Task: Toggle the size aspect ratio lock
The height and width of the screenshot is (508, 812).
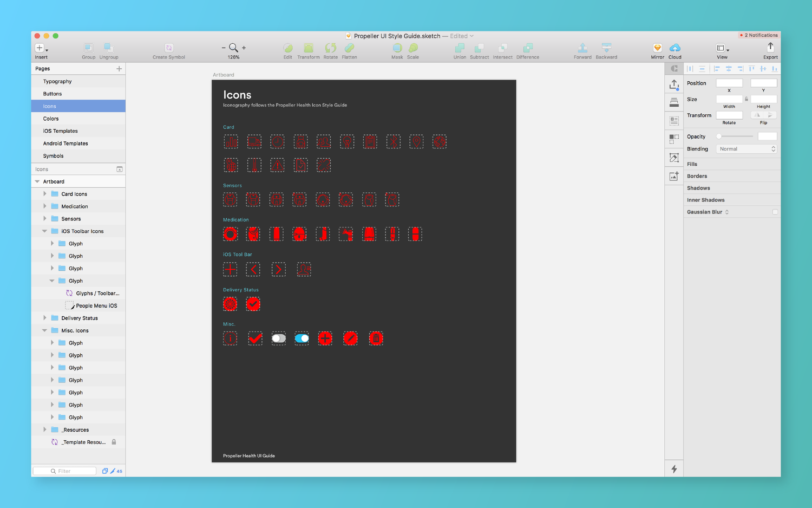Action: [x=746, y=99]
